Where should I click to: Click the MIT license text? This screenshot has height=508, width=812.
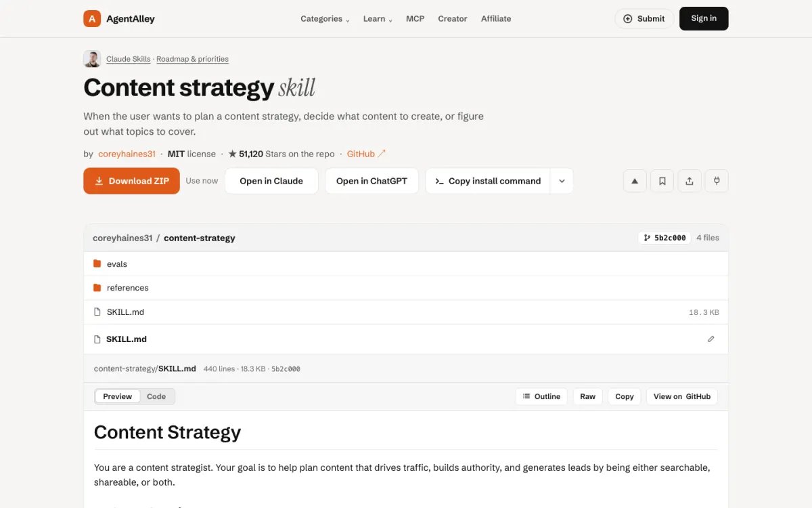tap(191, 154)
